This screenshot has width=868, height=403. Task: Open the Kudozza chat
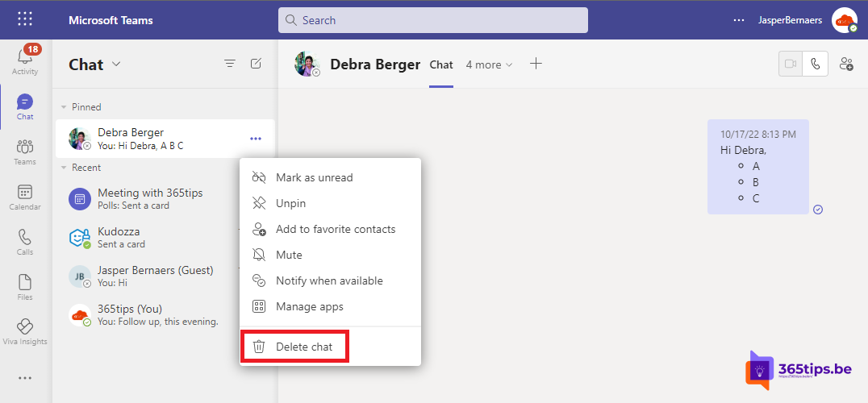pyautogui.click(x=149, y=237)
